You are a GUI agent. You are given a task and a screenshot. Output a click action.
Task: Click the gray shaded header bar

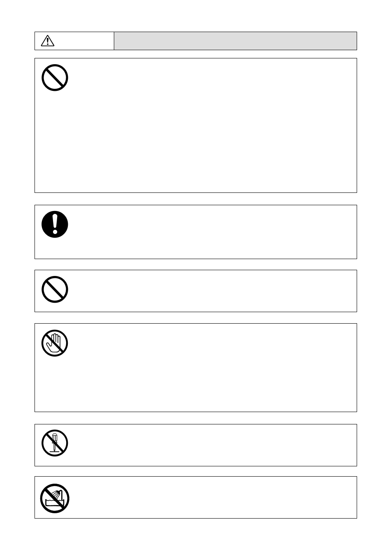[x=235, y=41]
